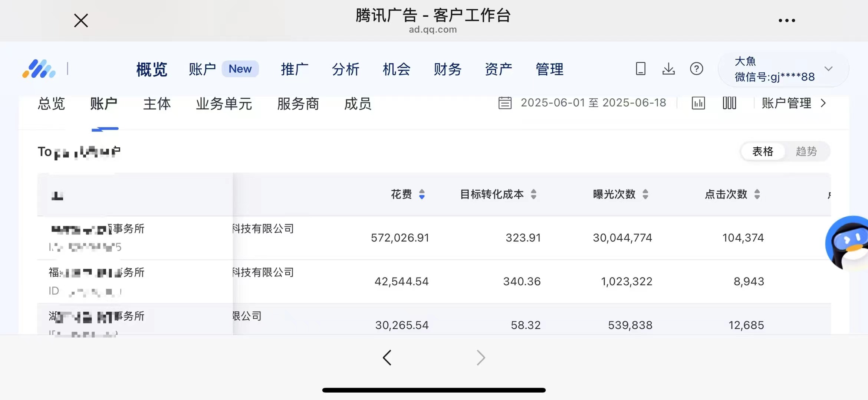Screen dimensions: 868x400
Task: Click the calendar icon beside the date range
Action: click(x=505, y=103)
